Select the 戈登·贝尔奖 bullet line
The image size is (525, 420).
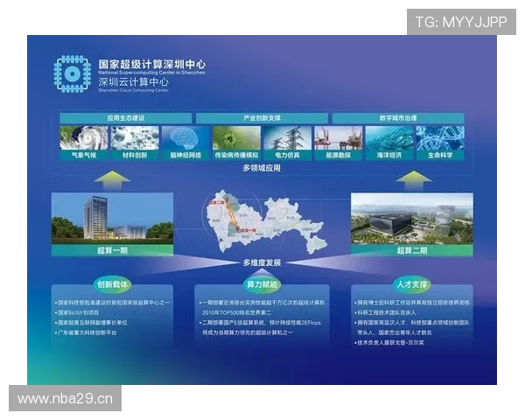click(389, 343)
